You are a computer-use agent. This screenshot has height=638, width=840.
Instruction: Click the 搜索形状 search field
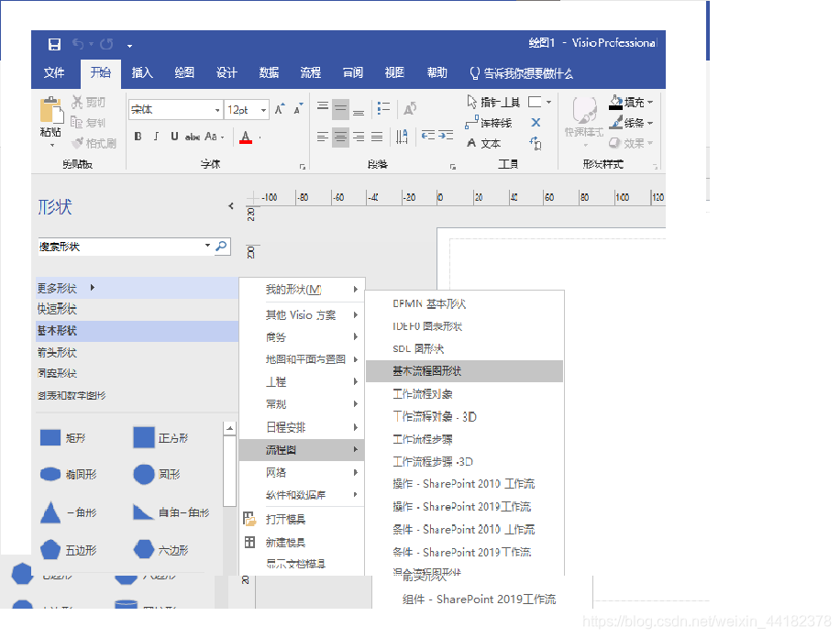(126, 247)
